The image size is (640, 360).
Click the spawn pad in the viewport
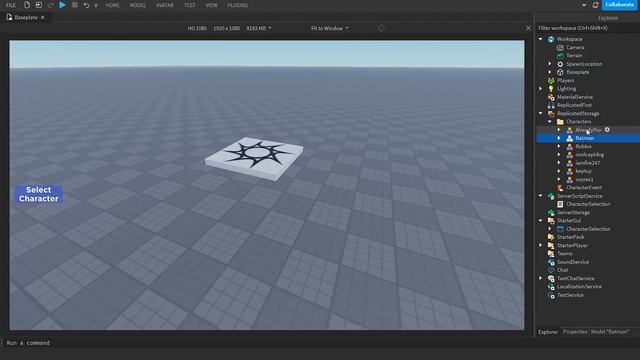point(254,158)
